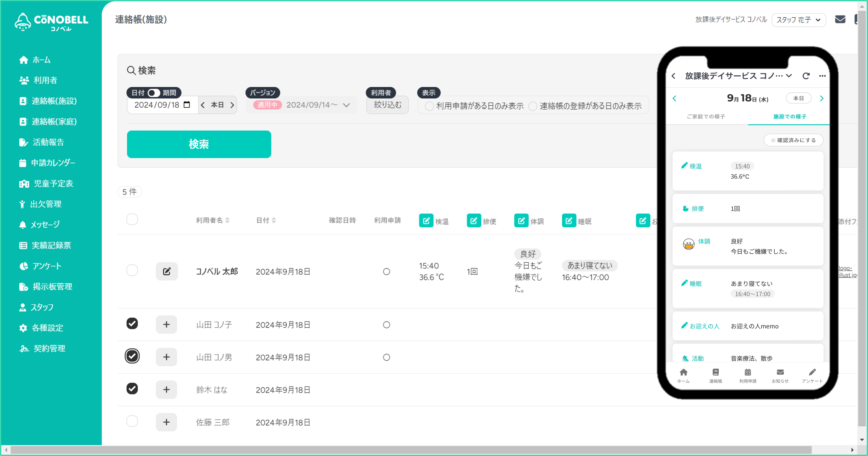Go to next day with right arrow
Screen dimensions: 868x456
pos(232,105)
